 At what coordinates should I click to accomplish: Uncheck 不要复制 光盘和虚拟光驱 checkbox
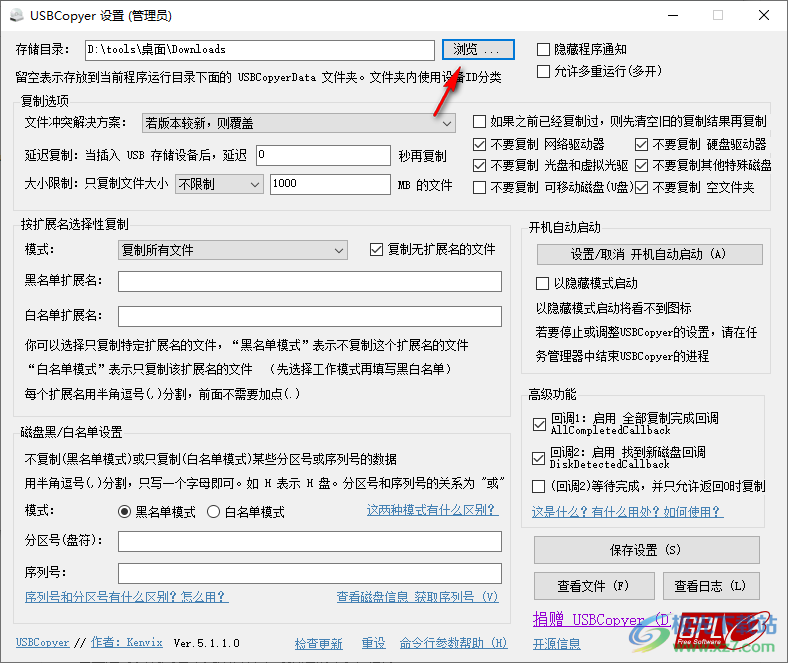[x=479, y=166]
